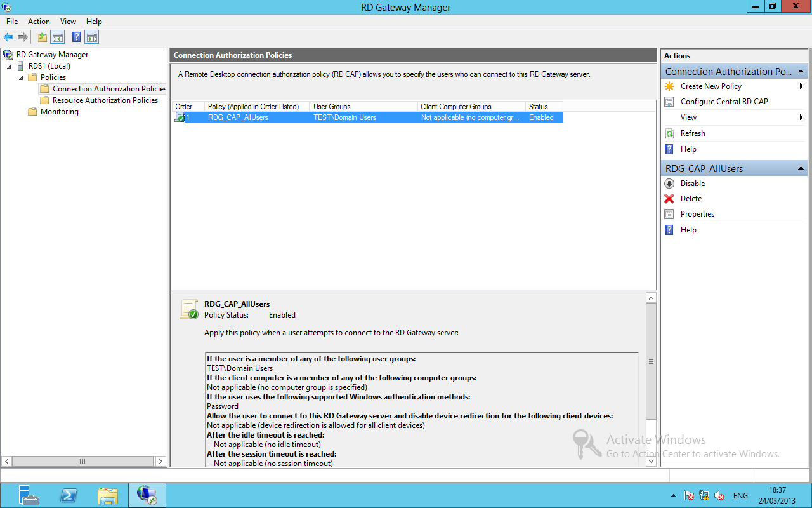Click the Delete action link
This screenshot has height=508, width=812.
click(691, 199)
